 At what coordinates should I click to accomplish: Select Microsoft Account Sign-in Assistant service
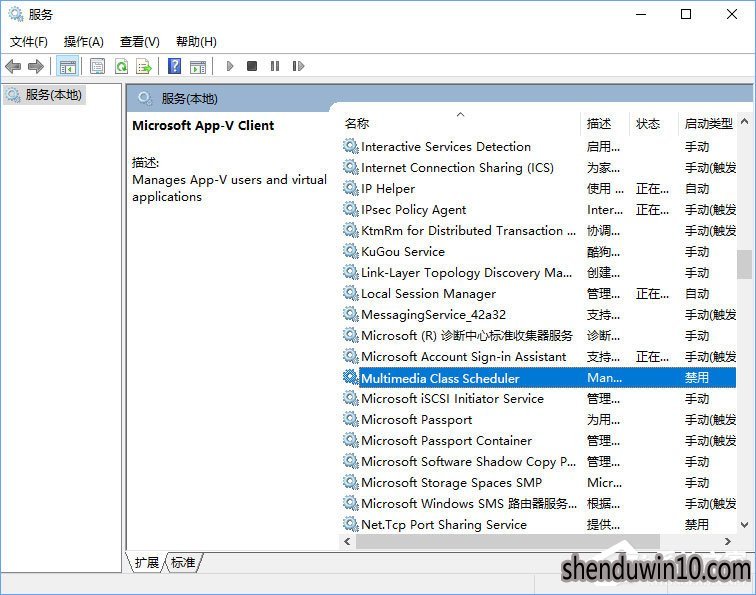(x=539, y=357)
